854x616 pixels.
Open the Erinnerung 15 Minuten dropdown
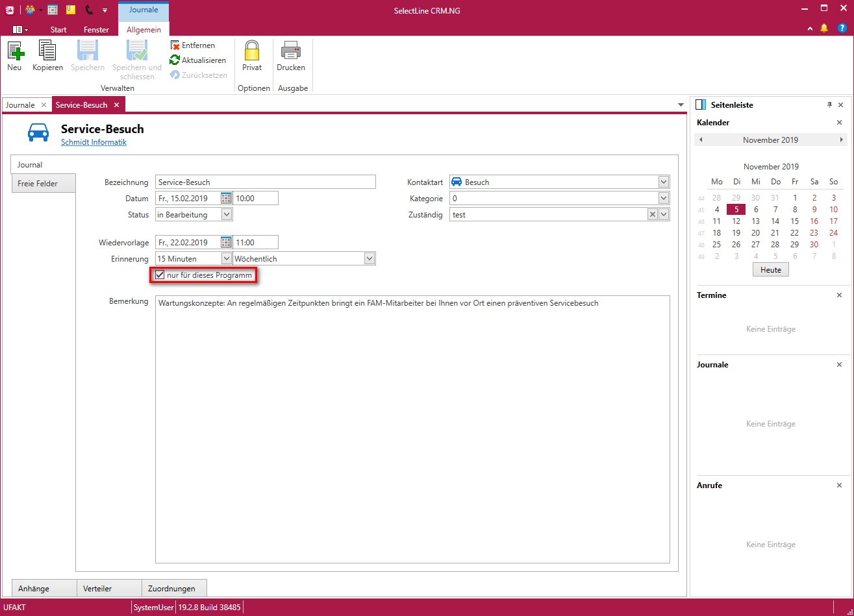pos(227,258)
